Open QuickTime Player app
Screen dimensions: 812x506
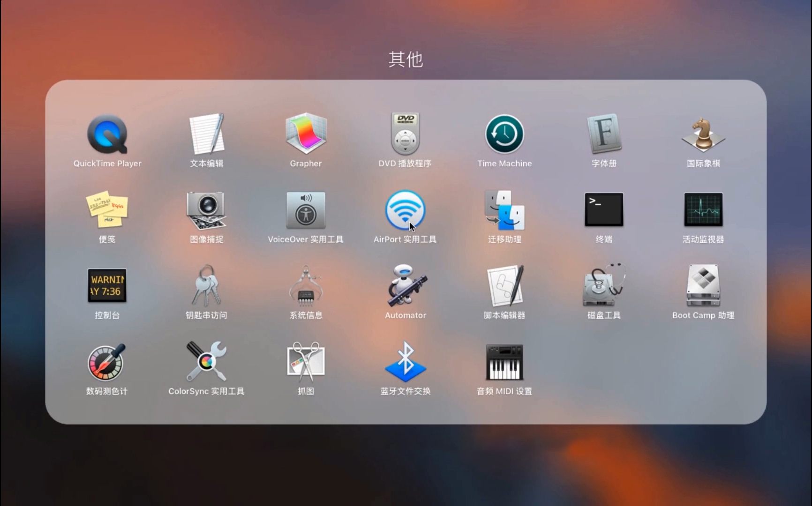click(107, 135)
